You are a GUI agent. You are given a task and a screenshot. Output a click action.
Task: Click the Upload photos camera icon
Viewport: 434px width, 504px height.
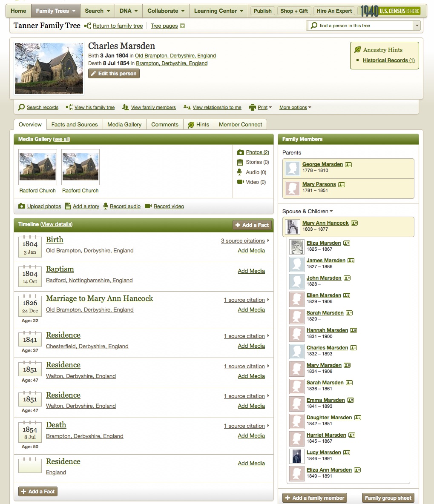pos(22,206)
